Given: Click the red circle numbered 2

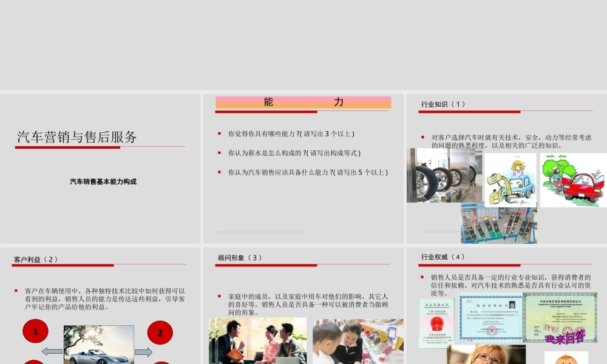Looking at the screenshot, I should [x=160, y=332].
